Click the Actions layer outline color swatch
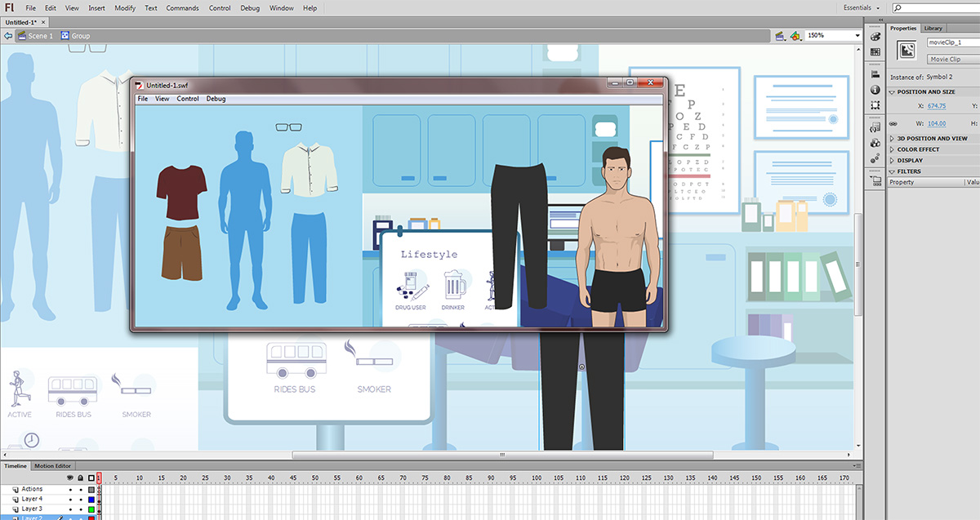This screenshot has height=520, width=980. [x=90, y=490]
